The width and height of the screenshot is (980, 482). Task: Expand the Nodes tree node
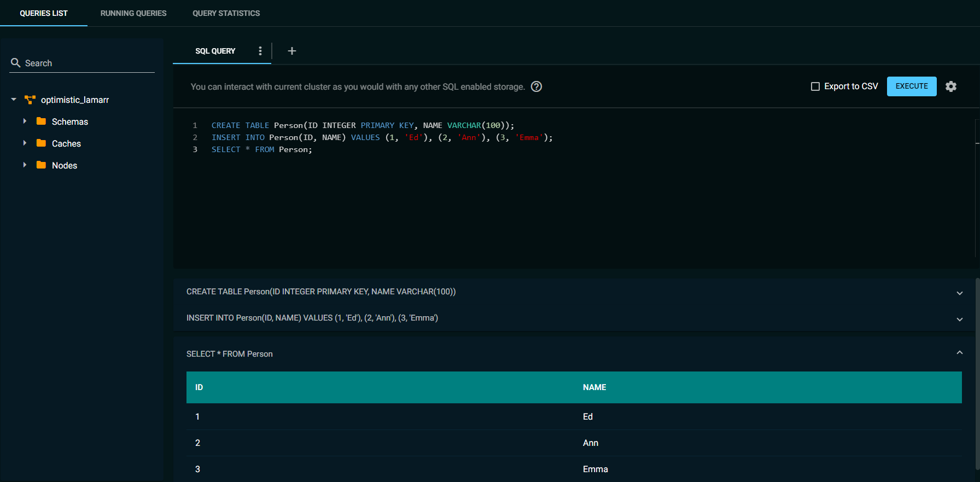pyautogui.click(x=25, y=165)
